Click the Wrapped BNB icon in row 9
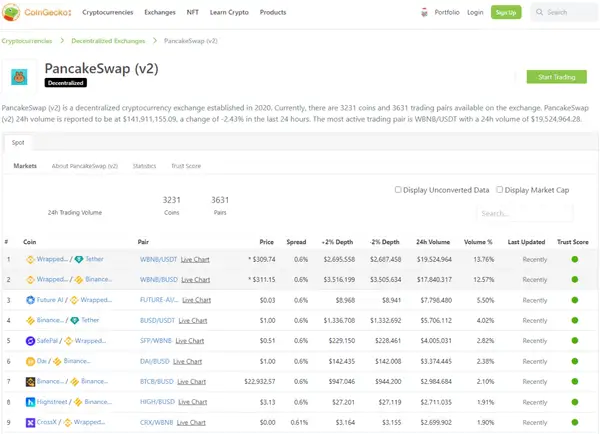 tap(68, 423)
